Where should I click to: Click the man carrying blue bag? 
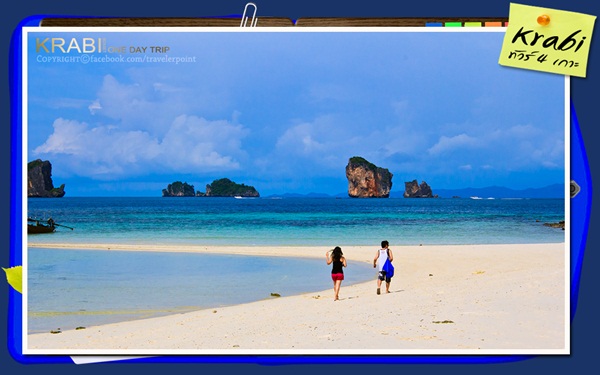(384, 267)
